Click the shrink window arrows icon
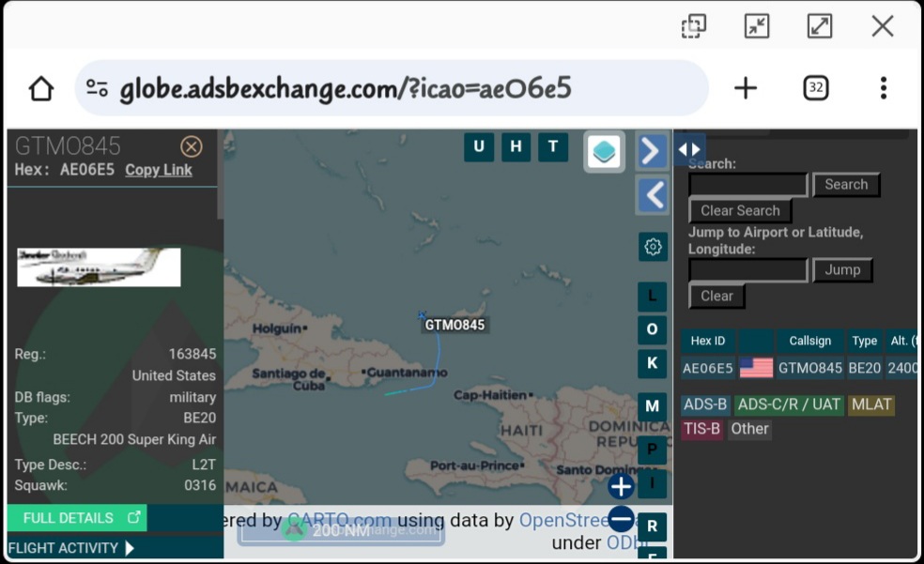The height and width of the screenshot is (564, 924). click(x=757, y=26)
